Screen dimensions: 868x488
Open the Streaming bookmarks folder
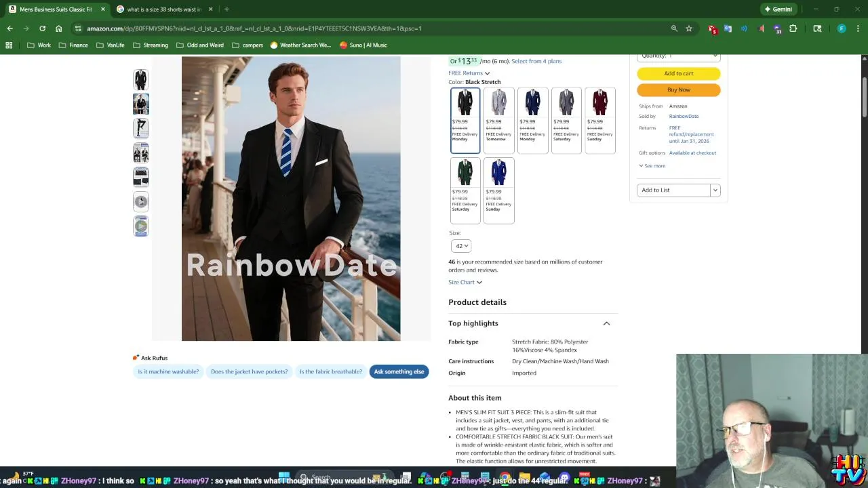pos(150,45)
